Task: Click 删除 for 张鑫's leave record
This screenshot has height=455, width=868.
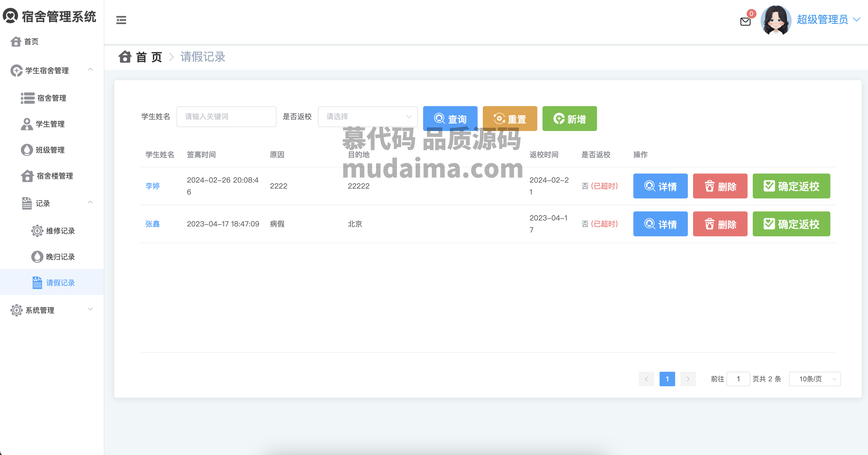Action: click(x=720, y=224)
